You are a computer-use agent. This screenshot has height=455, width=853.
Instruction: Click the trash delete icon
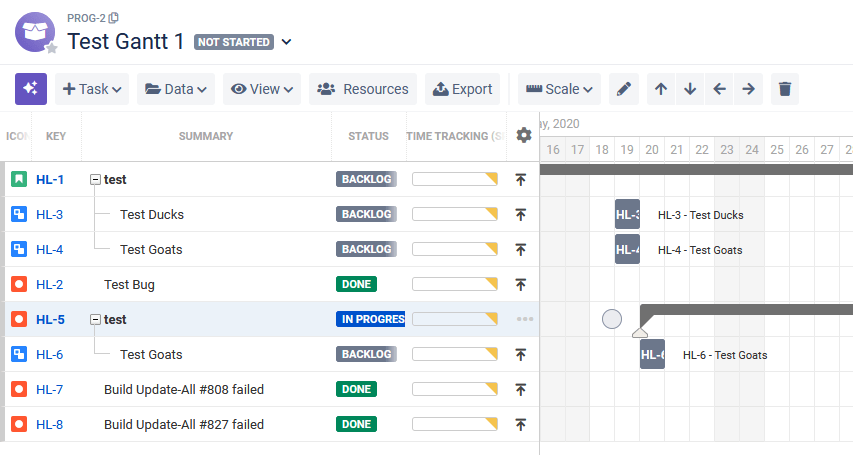785,89
